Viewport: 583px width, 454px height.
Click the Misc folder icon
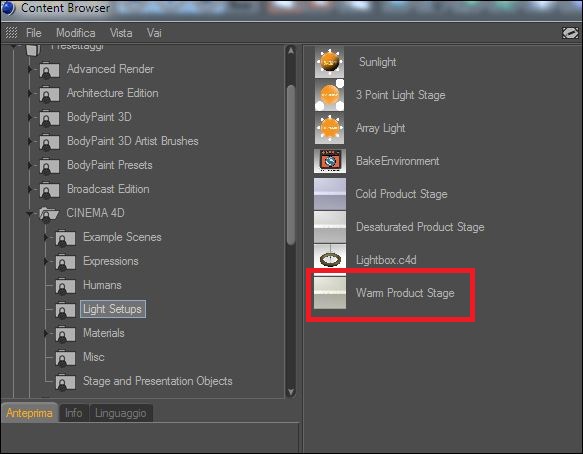pyautogui.click(x=65, y=358)
